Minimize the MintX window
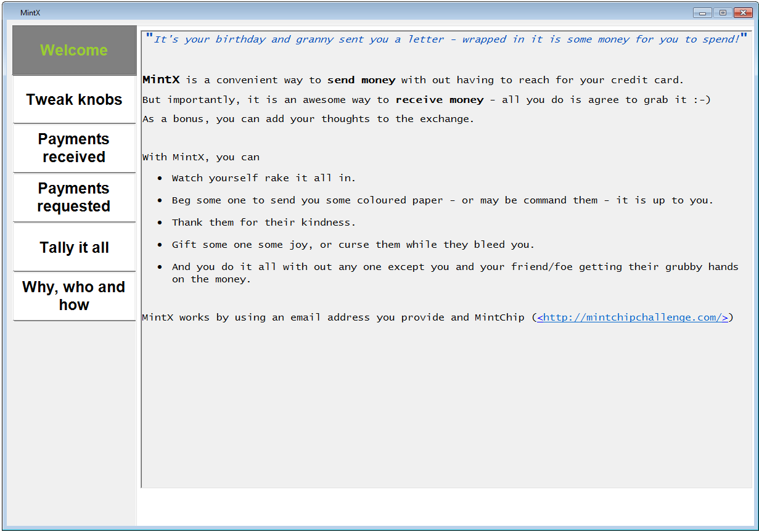This screenshot has height=532, width=759. tap(702, 12)
